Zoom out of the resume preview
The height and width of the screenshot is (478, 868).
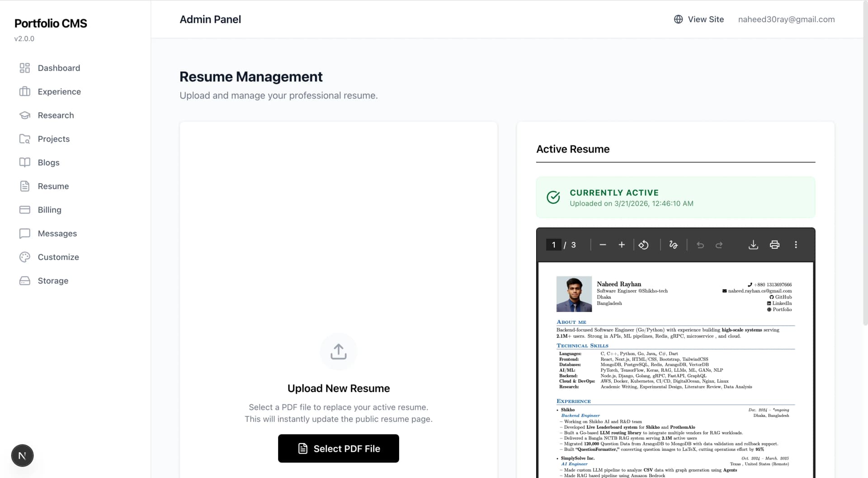pos(602,245)
